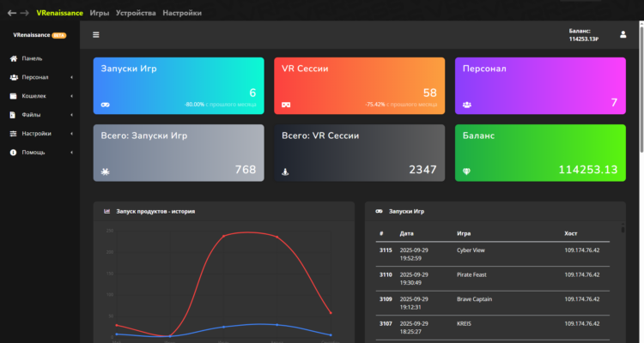Screen dimensions: 644x343
Task: Click the 2025-09-29 19:52:59 date cell
Action: pos(414,254)
